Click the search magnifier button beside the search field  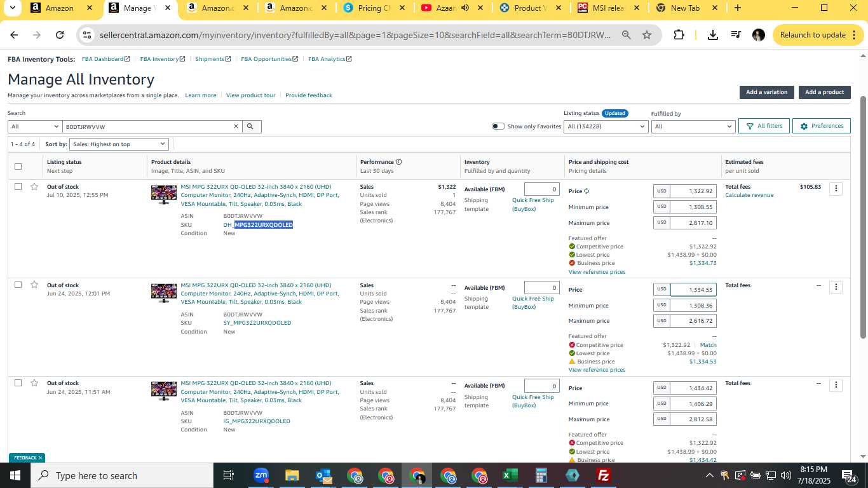pyautogui.click(x=251, y=126)
